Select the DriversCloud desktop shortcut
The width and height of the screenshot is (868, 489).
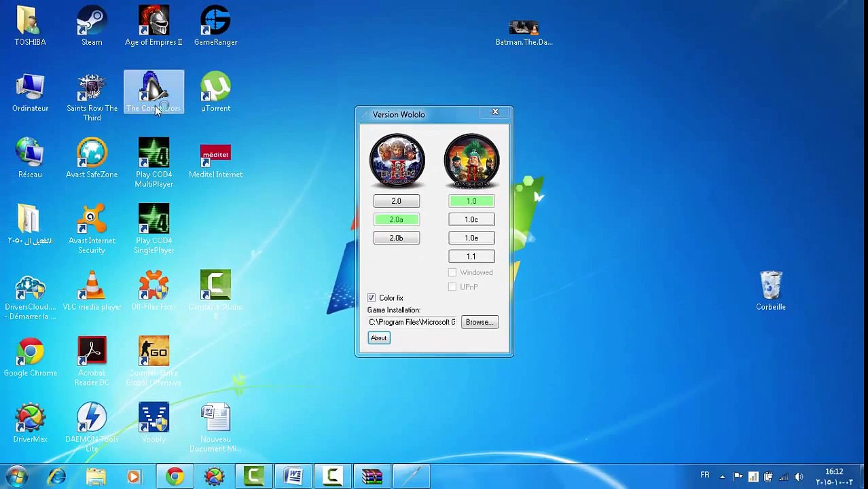click(x=30, y=295)
